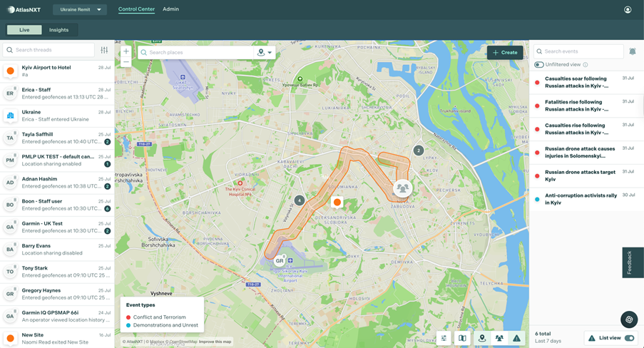Open the Ukraine Remit organization dropdown
644x348 pixels.
[80, 9]
